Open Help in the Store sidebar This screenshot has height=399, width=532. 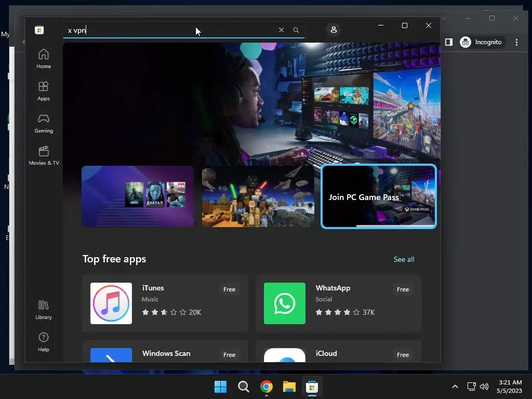(44, 342)
